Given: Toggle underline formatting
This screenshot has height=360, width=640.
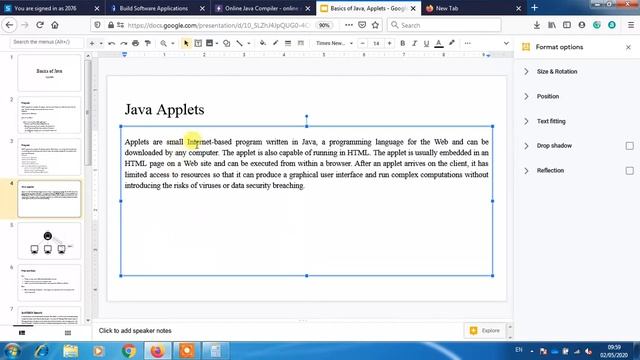Looking at the screenshot, I should pyautogui.click(x=426, y=43).
